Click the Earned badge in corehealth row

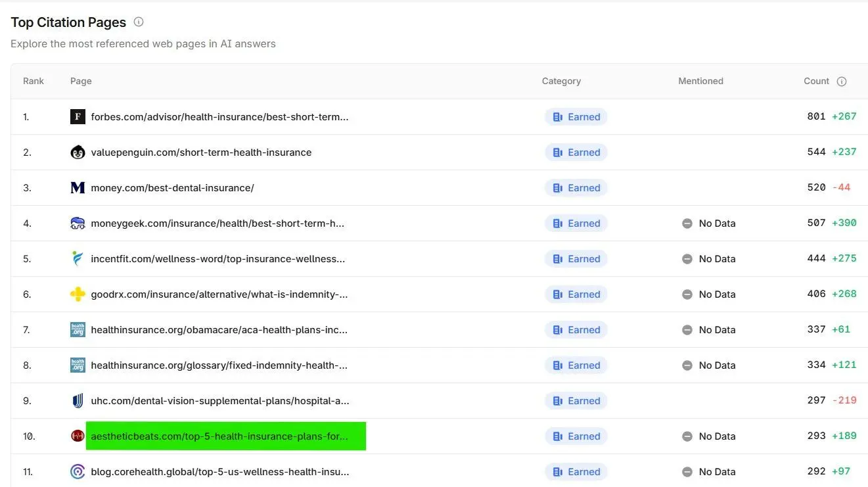576,472
